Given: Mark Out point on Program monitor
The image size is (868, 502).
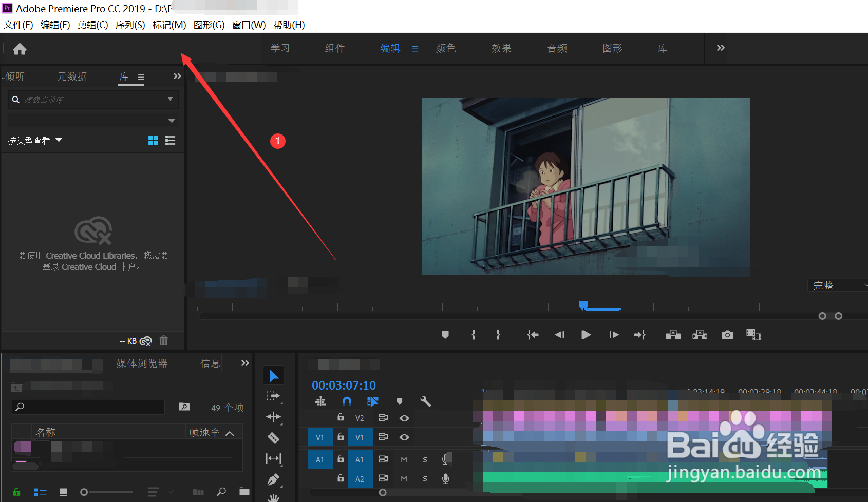Looking at the screenshot, I should (498, 335).
